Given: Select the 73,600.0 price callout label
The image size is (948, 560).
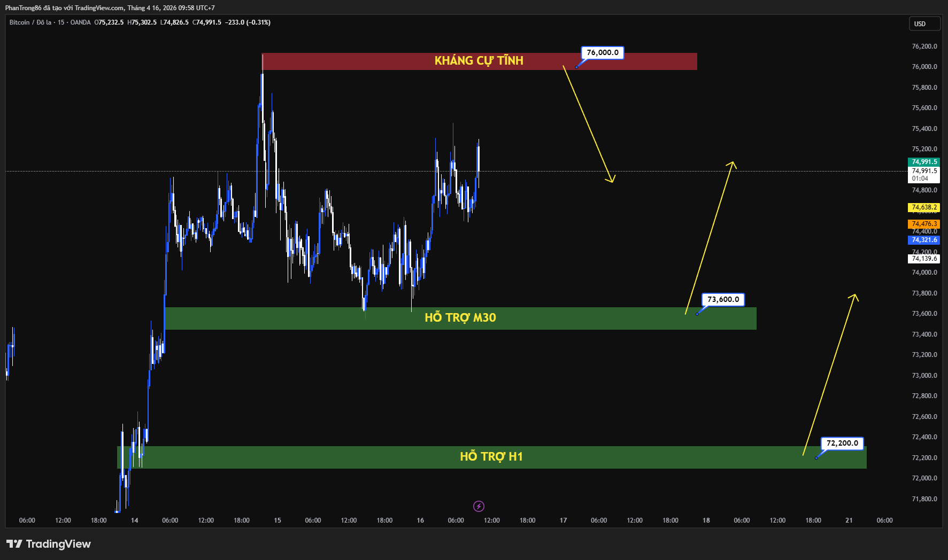Looking at the screenshot, I should 723,299.
